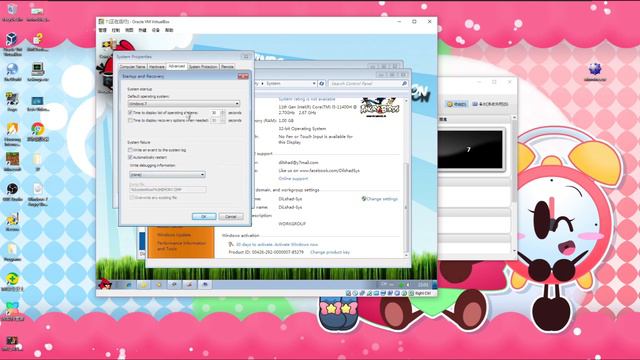The width and height of the screenshot is (640, 360).
Task: Click OK in Startup and Recovery
Action: [x=204, y=216]
